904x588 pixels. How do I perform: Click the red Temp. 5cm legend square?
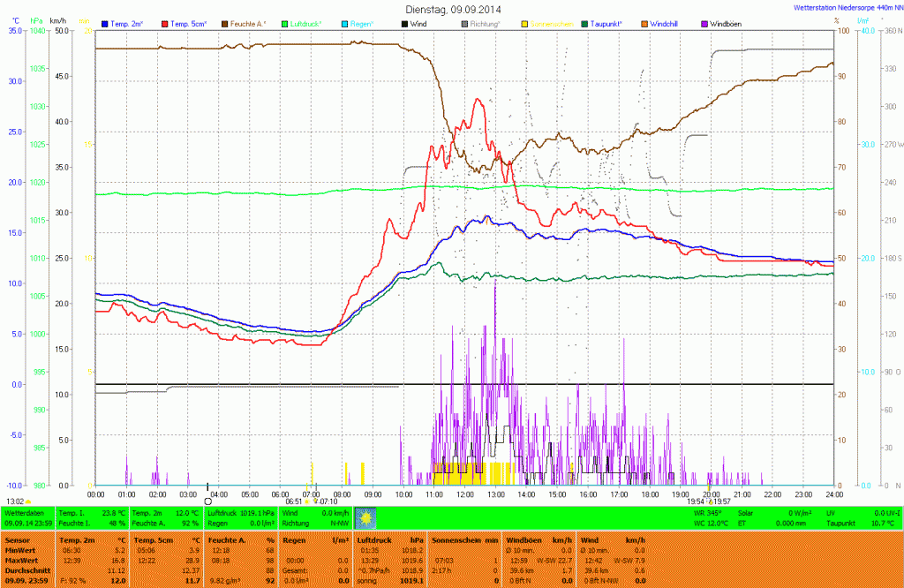(165, 22)
